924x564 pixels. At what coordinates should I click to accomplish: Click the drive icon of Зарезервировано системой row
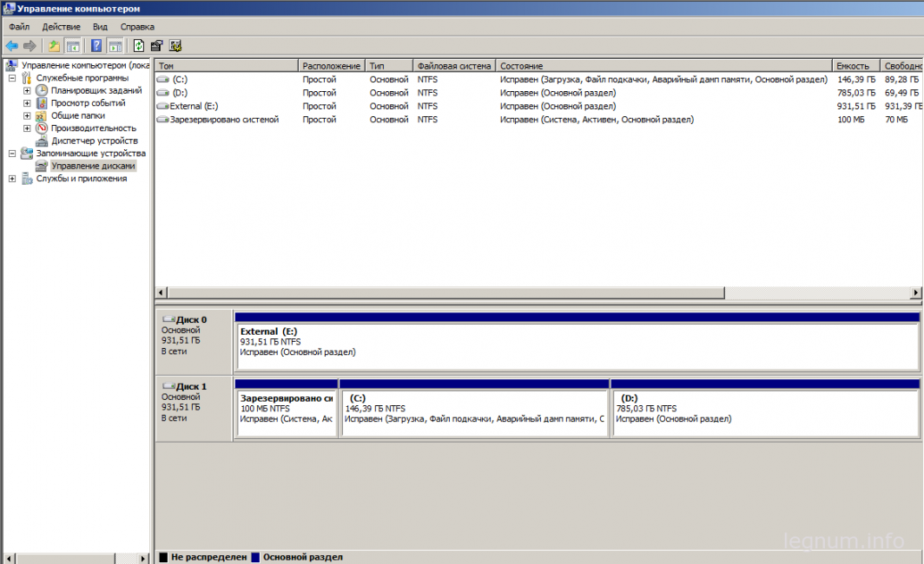point(162,120)
